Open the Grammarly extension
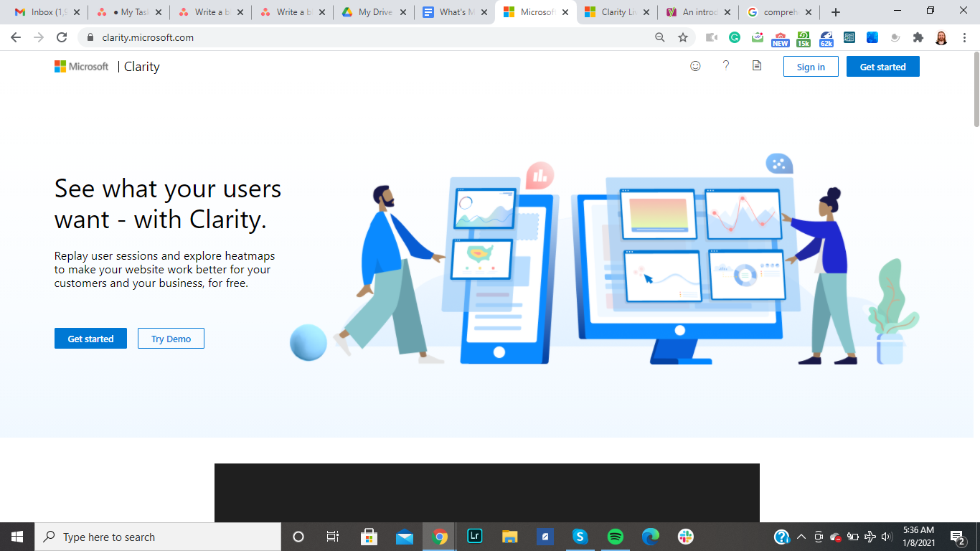 click(735, 37)
